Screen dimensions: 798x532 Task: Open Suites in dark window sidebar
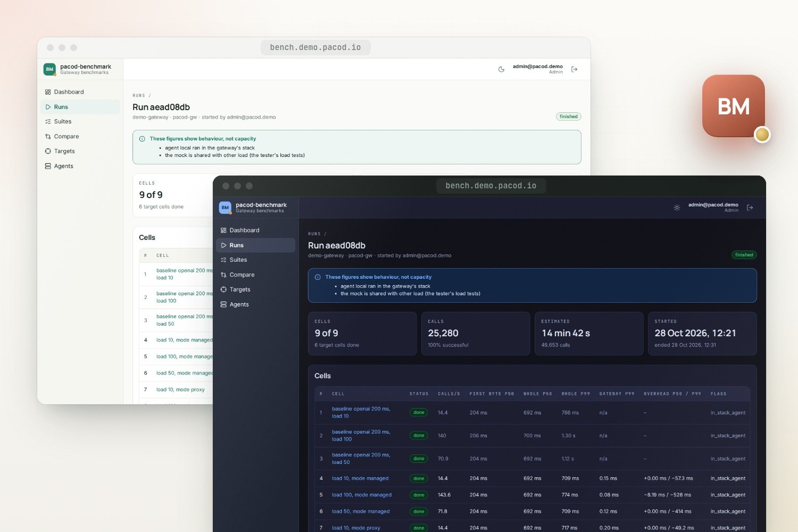(x=256, y=260)
